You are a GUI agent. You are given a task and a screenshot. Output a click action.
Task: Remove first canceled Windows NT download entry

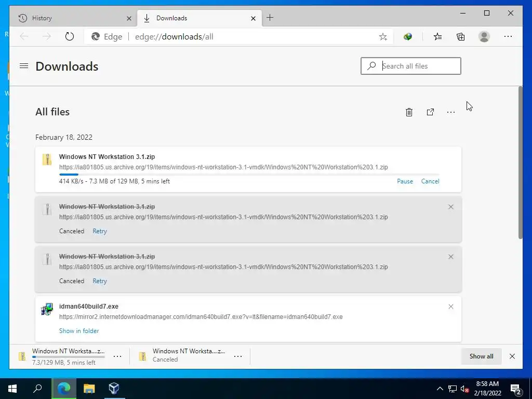pyautogui.click(x=451, y=207)
